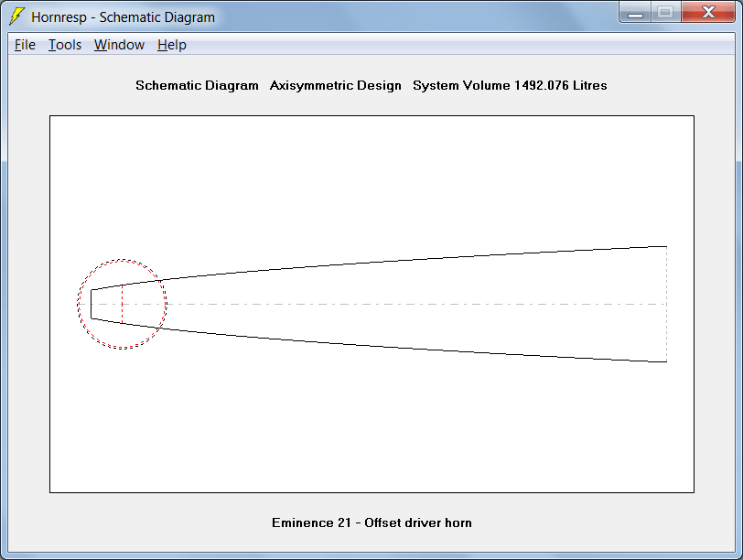Click the 'Eminence 21 - Offset driver horn' caption

tap(372, 522)
